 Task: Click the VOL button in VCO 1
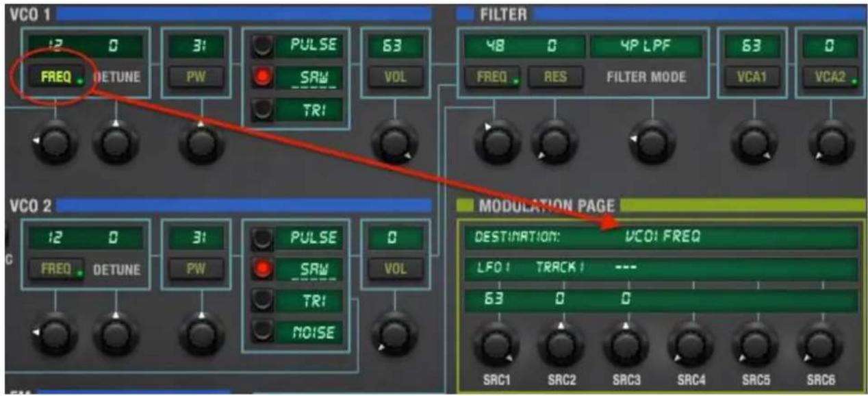[x=395, y=77]
